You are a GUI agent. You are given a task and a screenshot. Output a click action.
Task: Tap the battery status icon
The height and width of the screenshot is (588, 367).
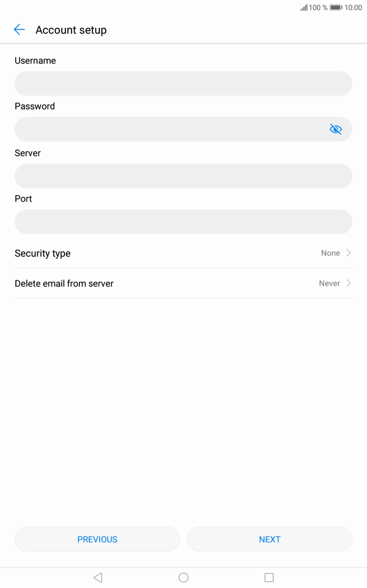coord(336,7)
